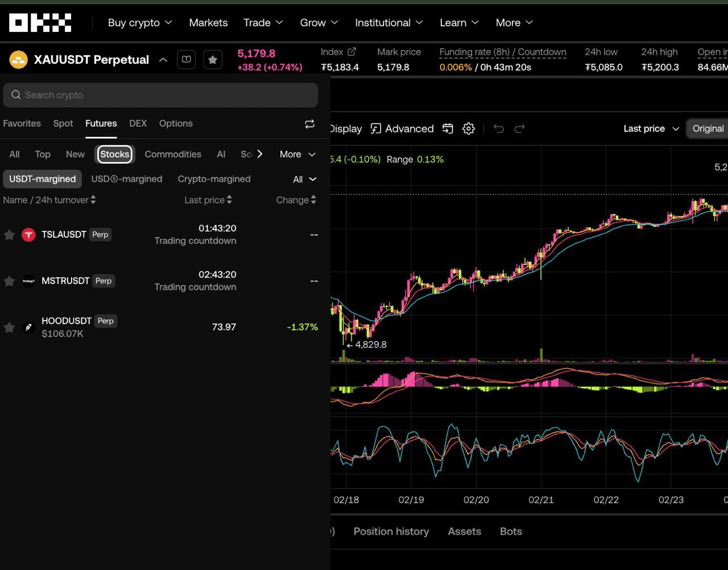This screenshot has height=570, width=728.
Task: Click inside the Search crypto input field
Action: point(114,95)
